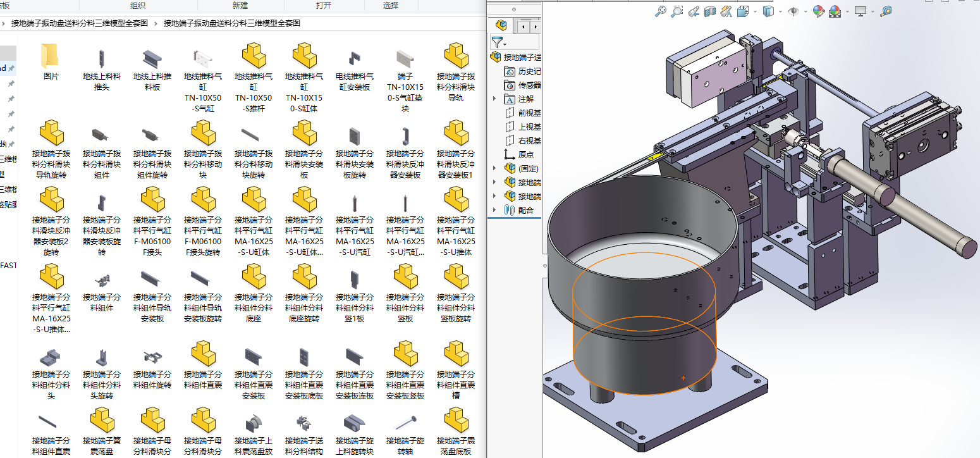This screenshot has height=458, width=980.
Task: Open the tree filter funnel dropdown
Action: point(499,43)
